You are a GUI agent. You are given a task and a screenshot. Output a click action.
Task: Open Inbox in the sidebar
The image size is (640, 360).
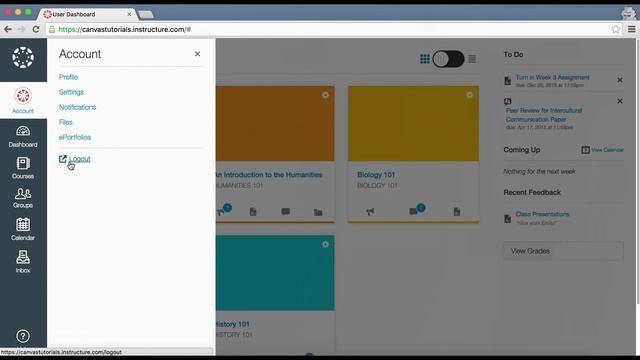[23, 262]
